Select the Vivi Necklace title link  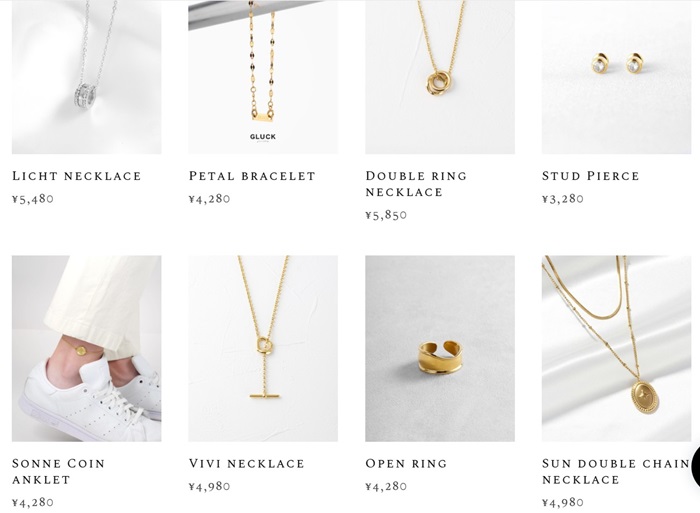246,463
